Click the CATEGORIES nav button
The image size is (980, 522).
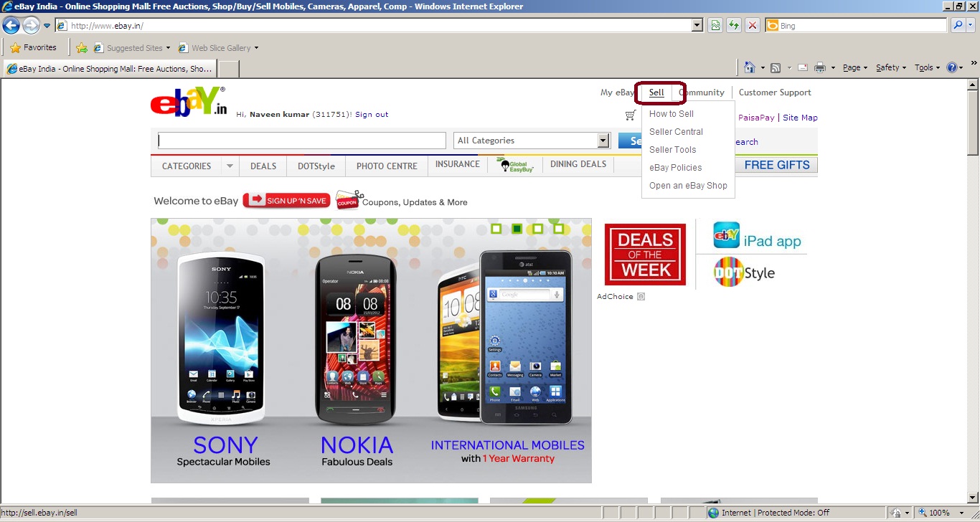187,166
